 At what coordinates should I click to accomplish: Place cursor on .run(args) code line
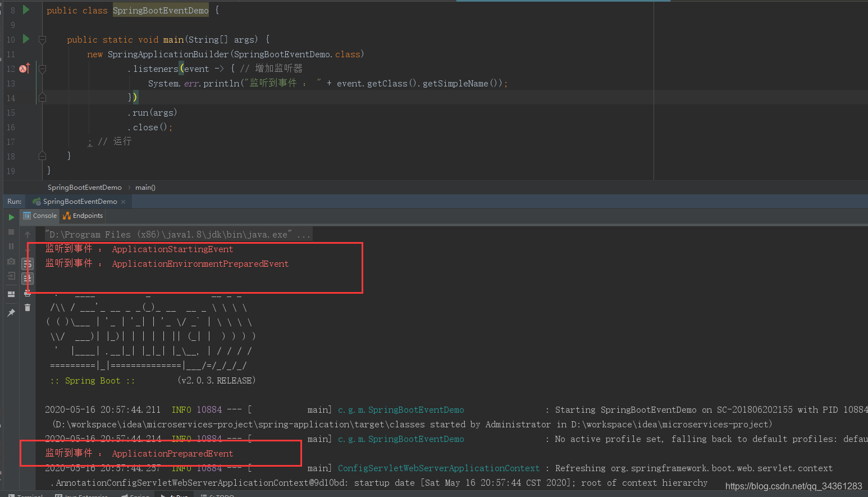pyautogui.click(x=152, y=113)
